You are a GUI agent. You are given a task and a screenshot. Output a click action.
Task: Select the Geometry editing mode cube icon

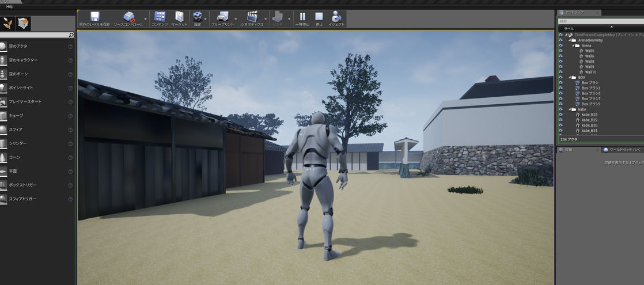(23, 23)
